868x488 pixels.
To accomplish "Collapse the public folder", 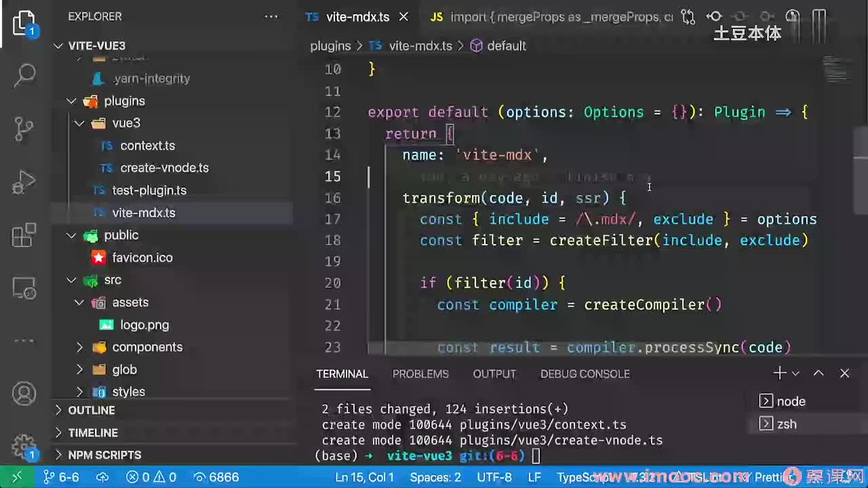I will coord(71,235).
